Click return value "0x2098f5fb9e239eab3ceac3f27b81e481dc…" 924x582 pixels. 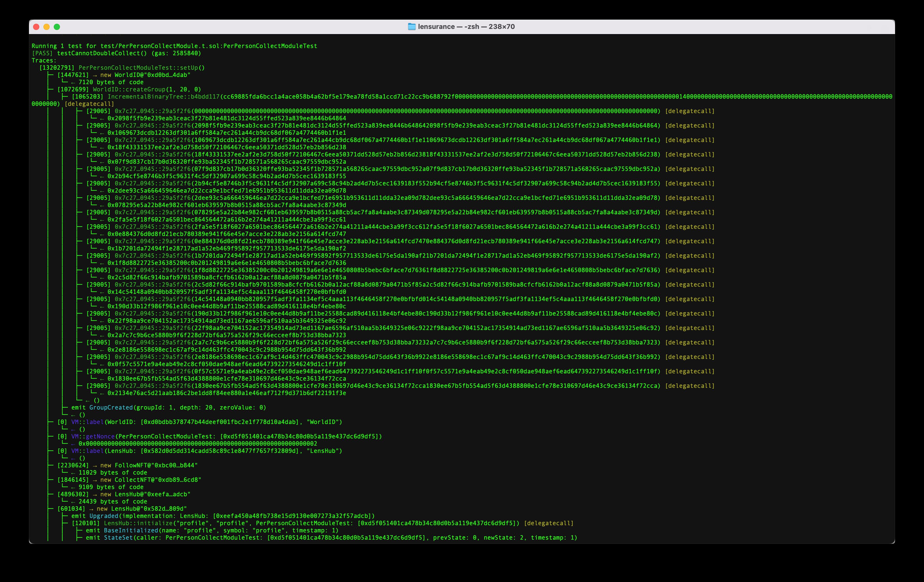(227, 119)
